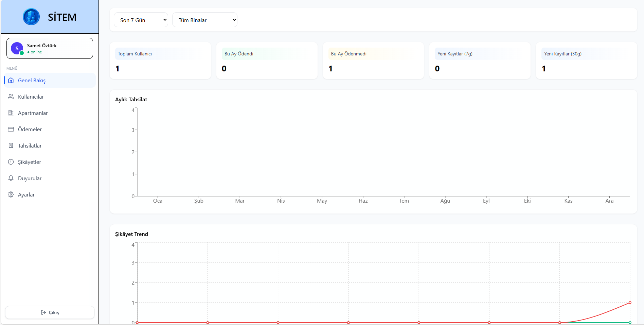The width and height of the screenshot is (644, 325).
Task: Select the credit card icon for Ödemeler
Action: (x=11, y=129)
